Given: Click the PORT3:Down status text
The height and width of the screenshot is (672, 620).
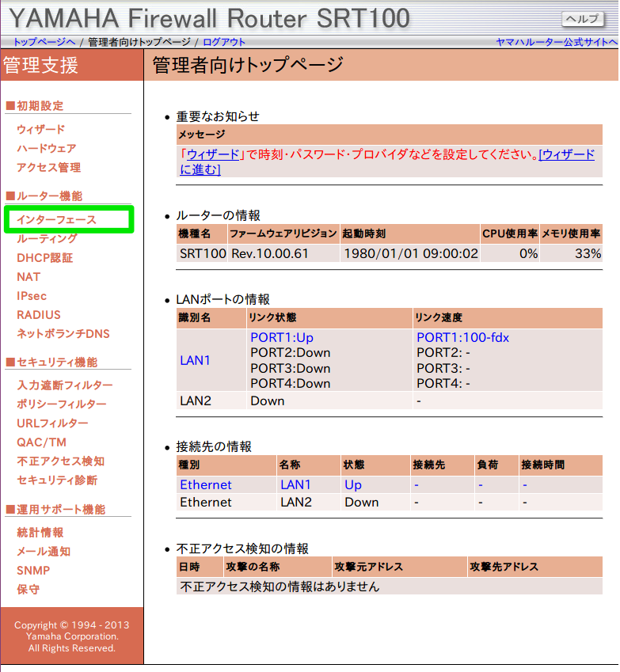Looking at the screenshot, I should [x=291, y=368].
